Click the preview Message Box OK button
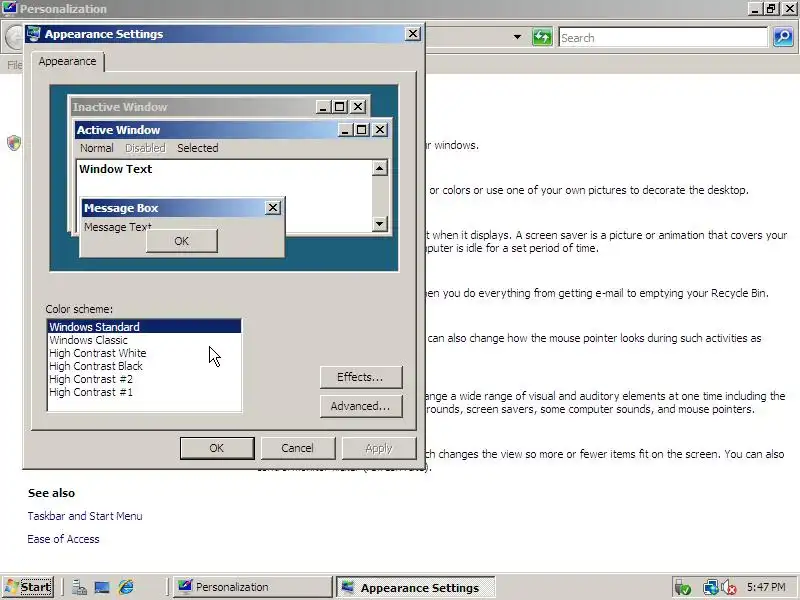This screenshot has width=800, height=600. tap(182, 241)
